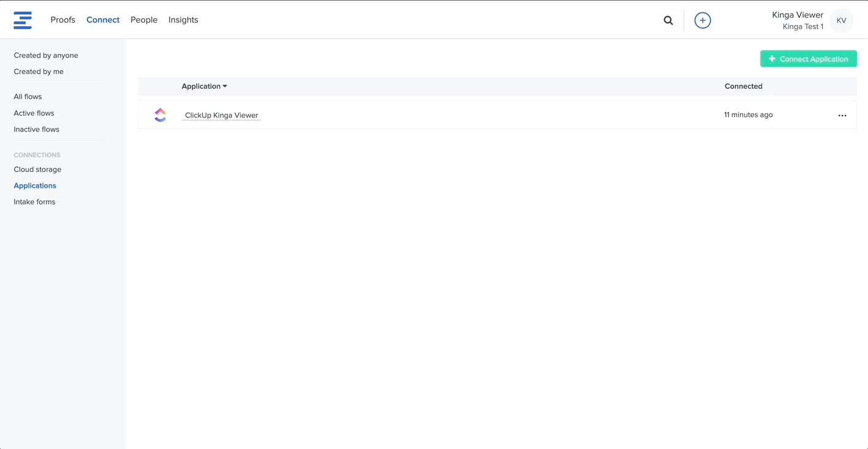
Task: Filter by Created by me
Action: click(39, 72)
